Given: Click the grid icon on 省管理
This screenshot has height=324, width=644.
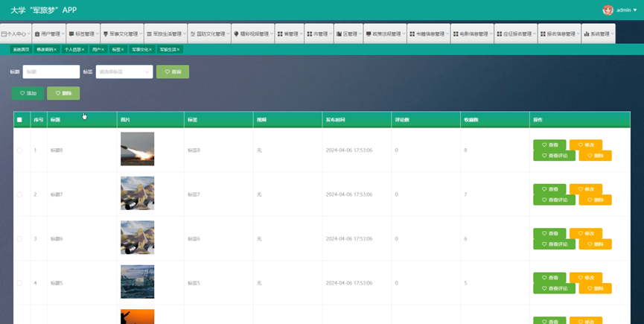Looking at the screenshot, I should (280, 34).
